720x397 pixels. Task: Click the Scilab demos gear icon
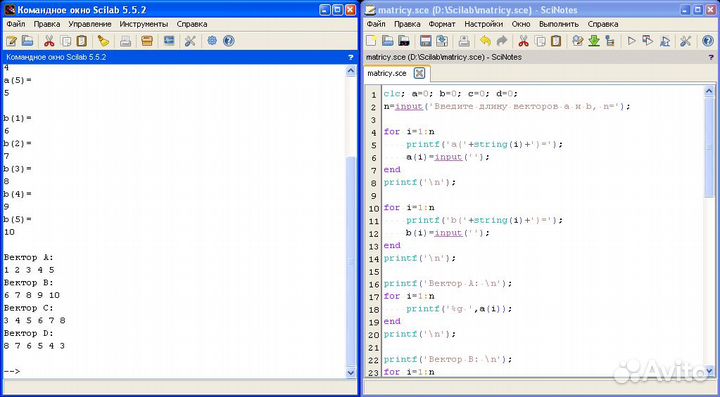(212, 41)
